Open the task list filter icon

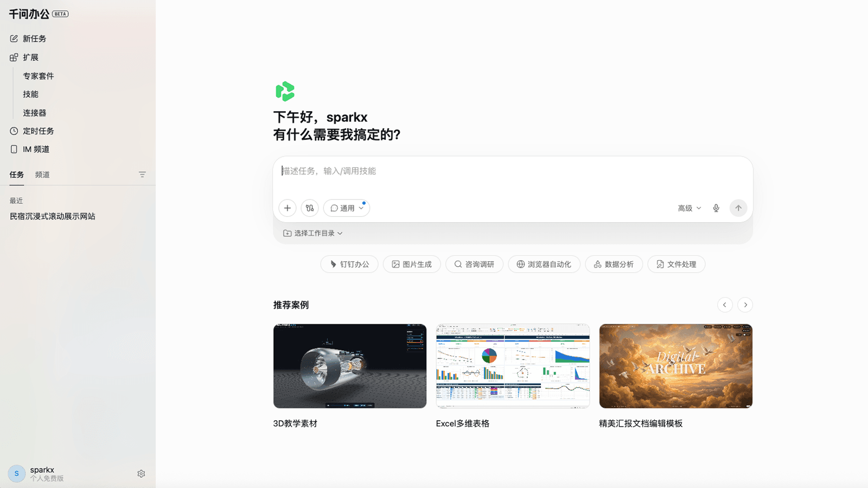142,175
